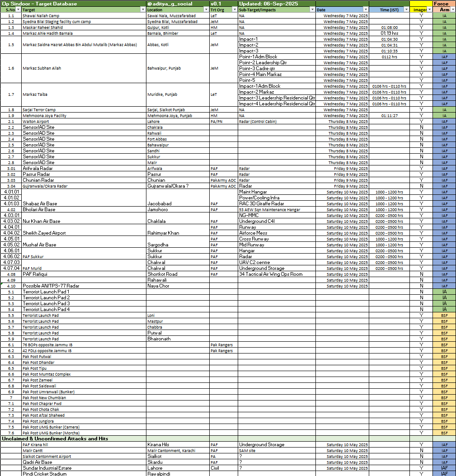The image size is (456, 476).
Task: Select the 'Sialkot Cantonment Airport' cell
Action: (84, 456)
